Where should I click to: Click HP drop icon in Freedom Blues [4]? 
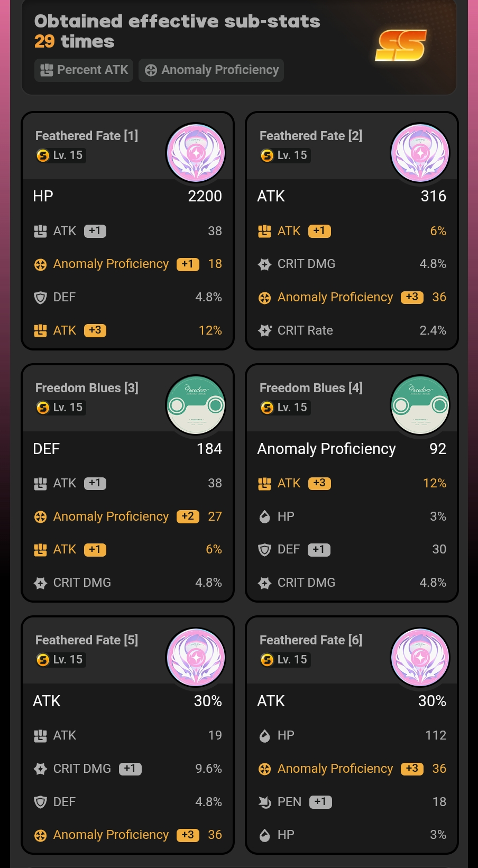pos(264,517)
